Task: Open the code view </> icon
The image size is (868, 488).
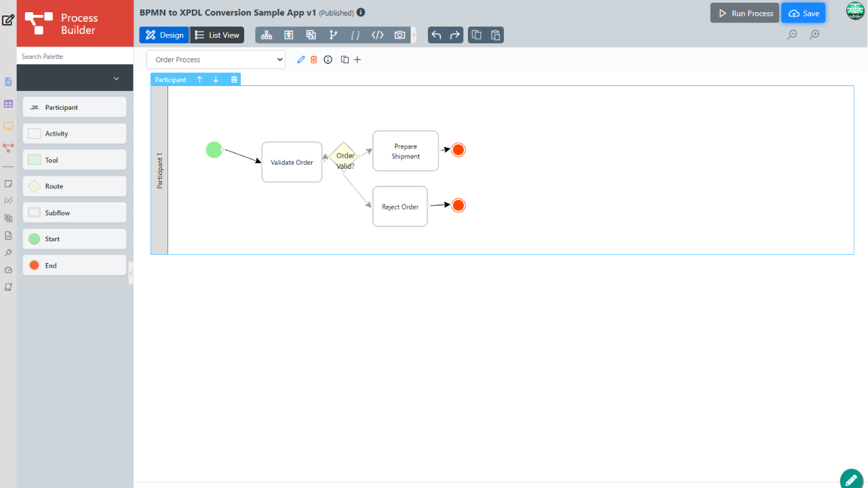Action: [378, 35]
